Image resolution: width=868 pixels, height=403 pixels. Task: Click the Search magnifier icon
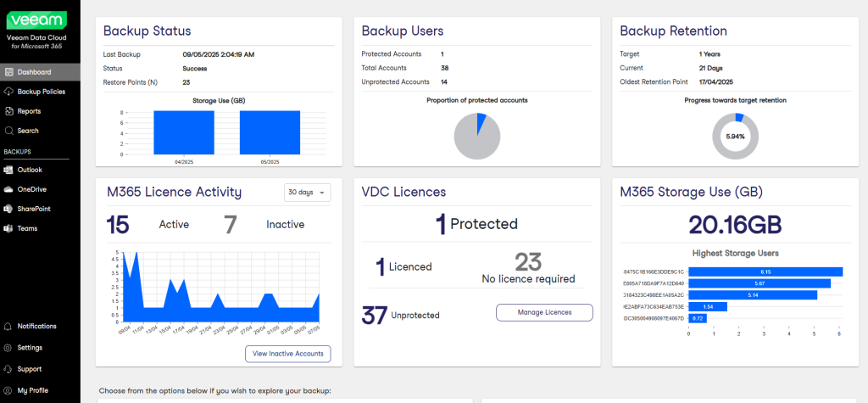click(x=8, y=131)
